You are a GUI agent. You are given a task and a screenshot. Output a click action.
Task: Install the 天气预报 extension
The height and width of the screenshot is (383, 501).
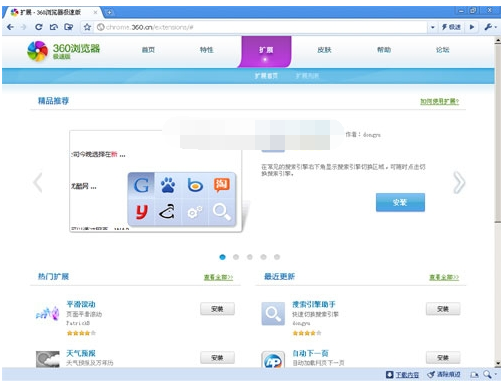click(x=217, y=358)
